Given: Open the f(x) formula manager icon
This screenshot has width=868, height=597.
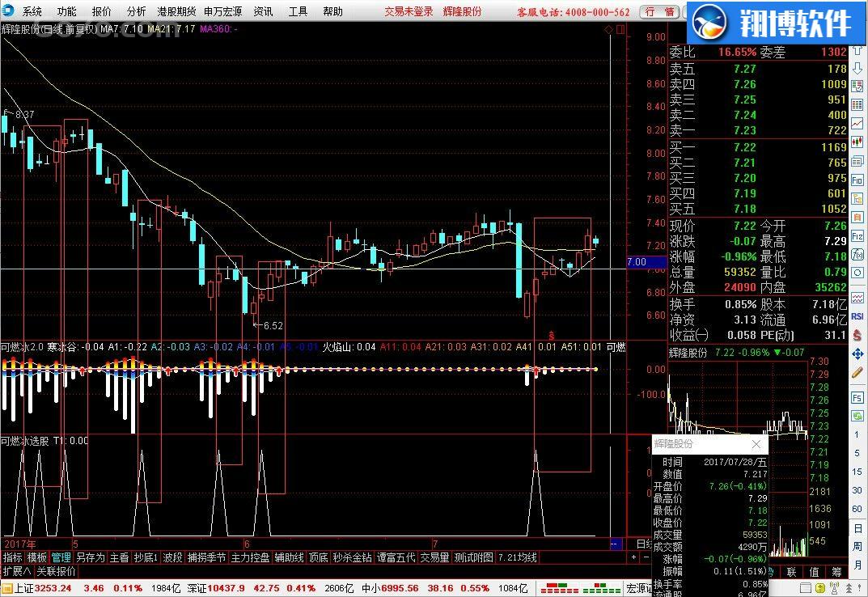Looking at the screenshot, I should coord(857,254).
